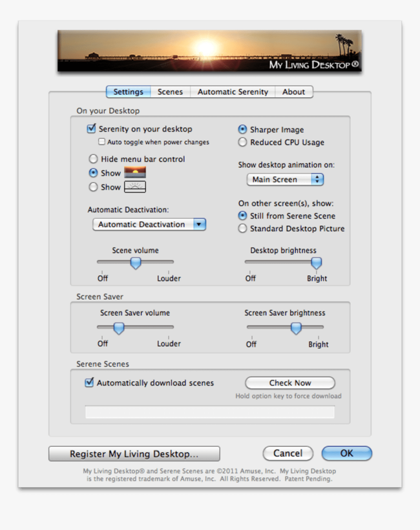Click the Screen Saver volume slider handle

point(119,328)
